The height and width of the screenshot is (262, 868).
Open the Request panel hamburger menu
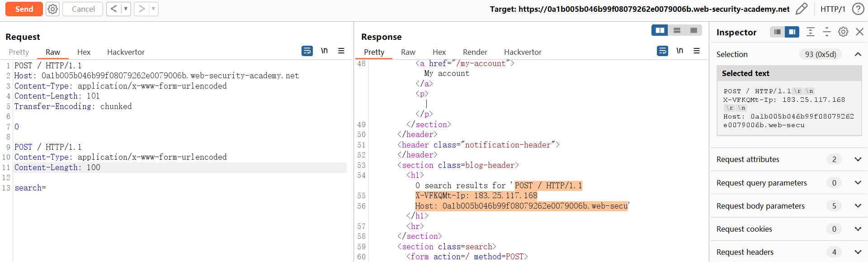pyautogui.click(x=341, y=51)
